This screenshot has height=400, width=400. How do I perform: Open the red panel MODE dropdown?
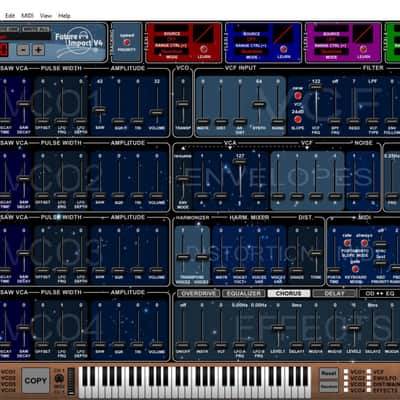(172, 52)
